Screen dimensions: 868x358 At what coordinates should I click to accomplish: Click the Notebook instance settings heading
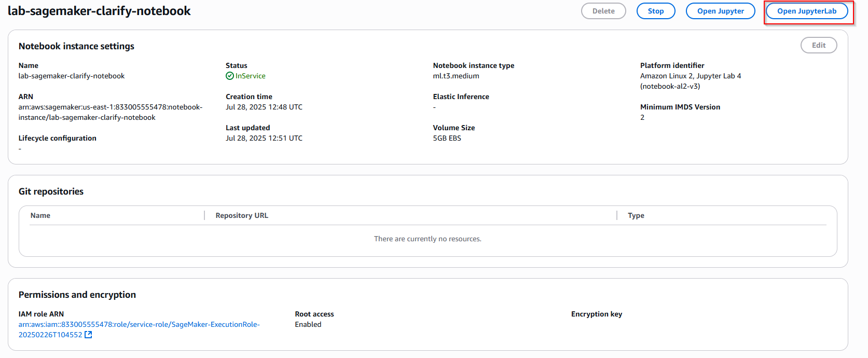click(76, 46)
